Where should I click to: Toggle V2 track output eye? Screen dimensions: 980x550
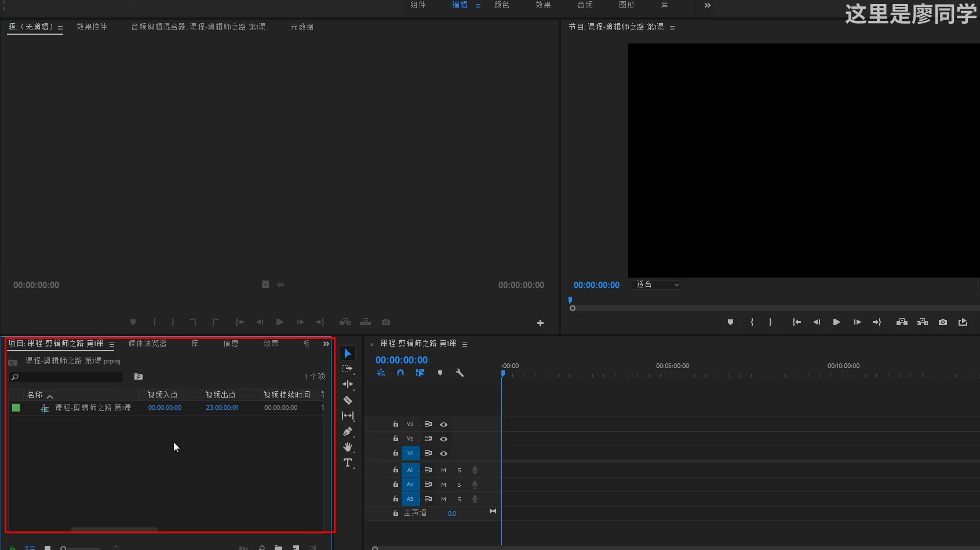[x=443, y=439]
